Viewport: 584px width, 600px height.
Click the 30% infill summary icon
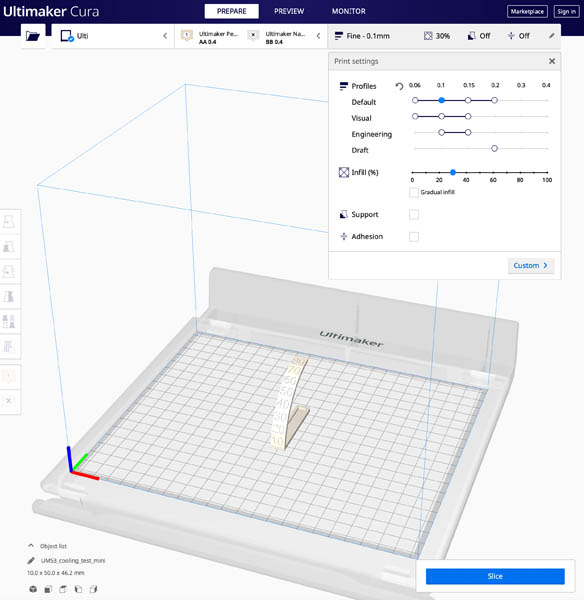428,36
